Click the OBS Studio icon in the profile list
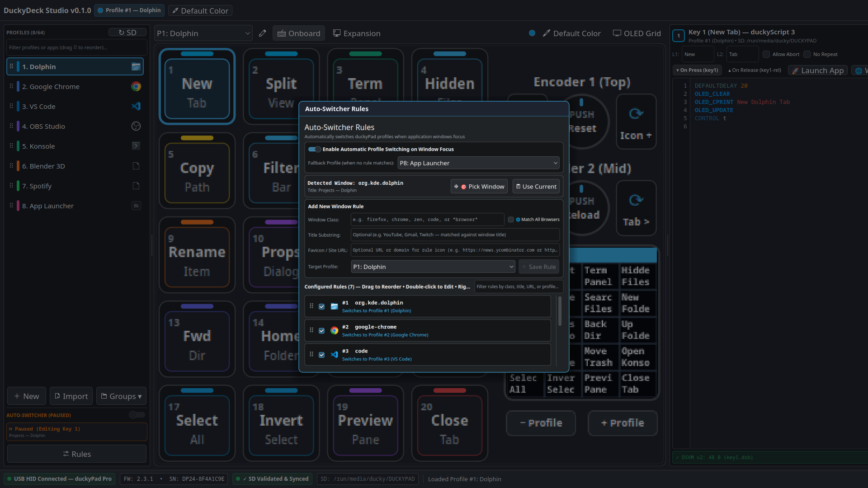This screenshot has width=868, height=488. coord(136,127)
